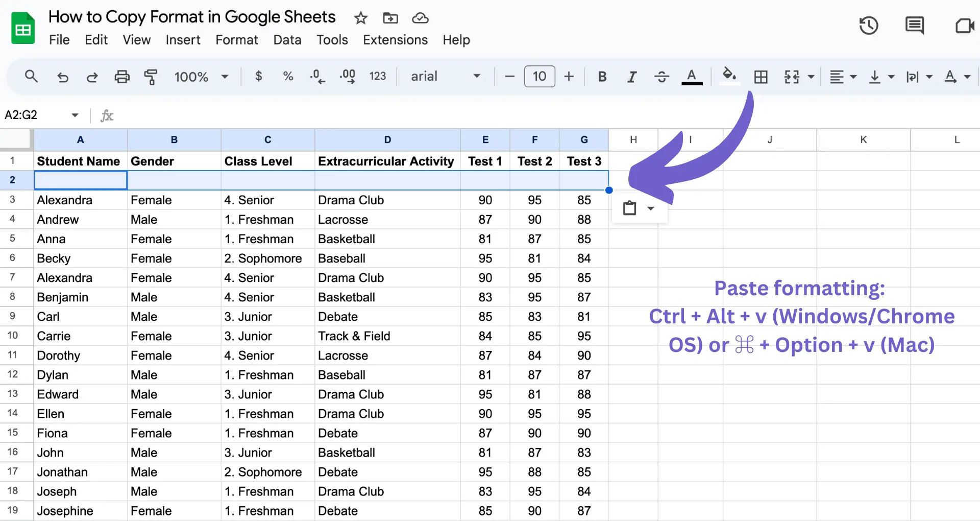Expand merge cells options arrow
The image size is (980, 521).
(x=811, y=77)
